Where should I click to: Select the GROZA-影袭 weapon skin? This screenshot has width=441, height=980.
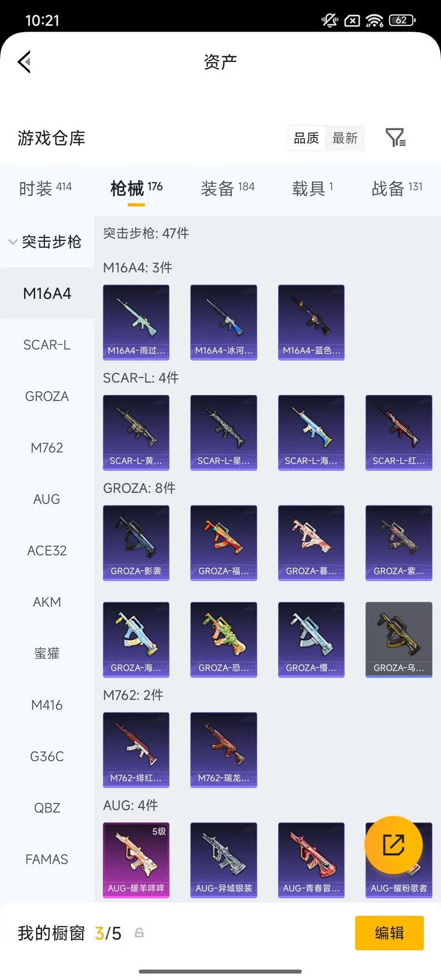(x=136, y=543)
